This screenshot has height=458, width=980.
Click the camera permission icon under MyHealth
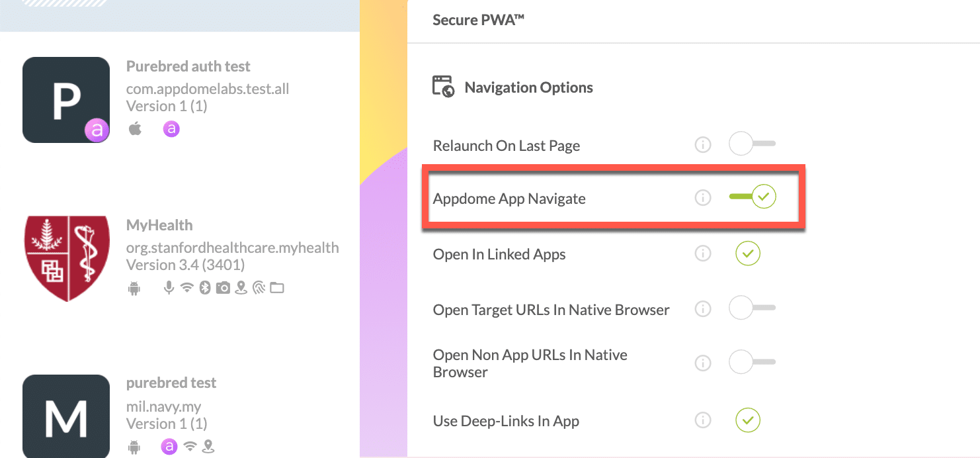(x=222, y=287)
